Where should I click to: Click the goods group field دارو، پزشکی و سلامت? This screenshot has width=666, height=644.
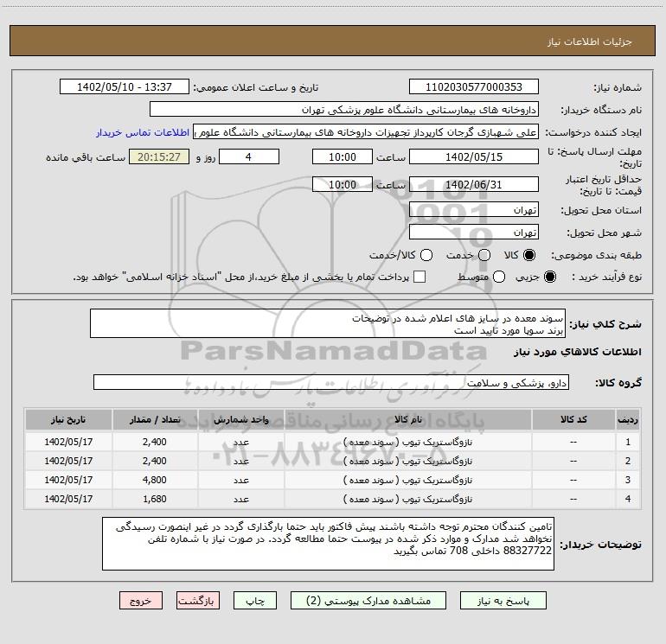(331, 382)
